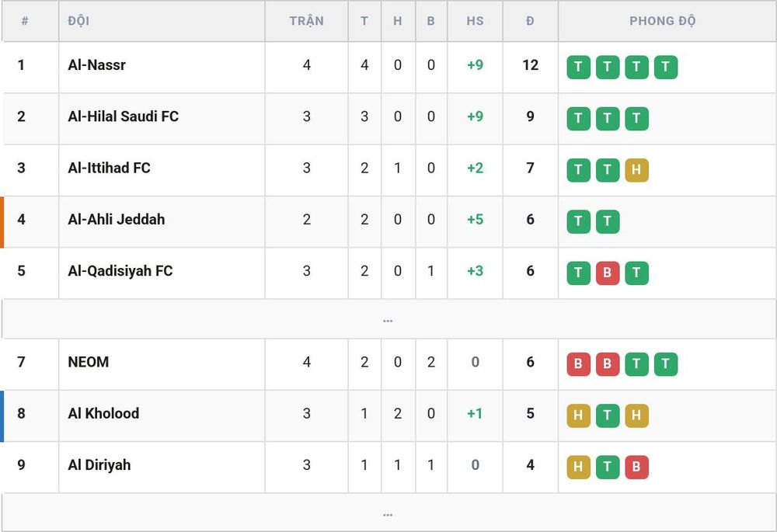Viewport: 777px width, 532px height.
Task: Click the green T badge in Al Diriyah row
Action: point(607,467)
